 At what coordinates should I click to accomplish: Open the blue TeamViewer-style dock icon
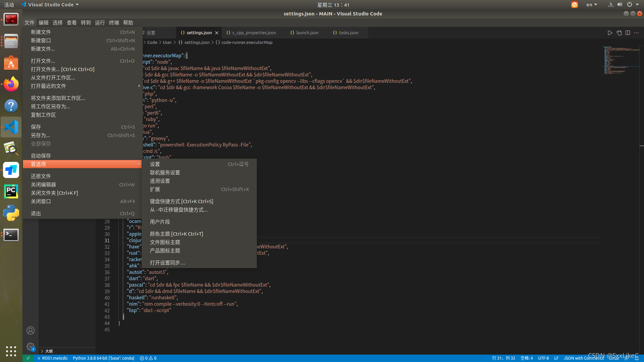[11, 170]
